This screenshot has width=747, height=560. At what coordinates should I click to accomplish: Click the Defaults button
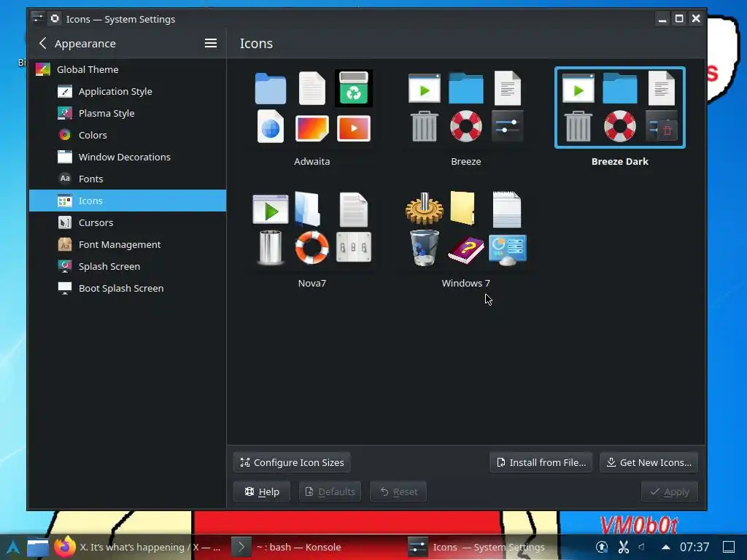coord(330,491)
